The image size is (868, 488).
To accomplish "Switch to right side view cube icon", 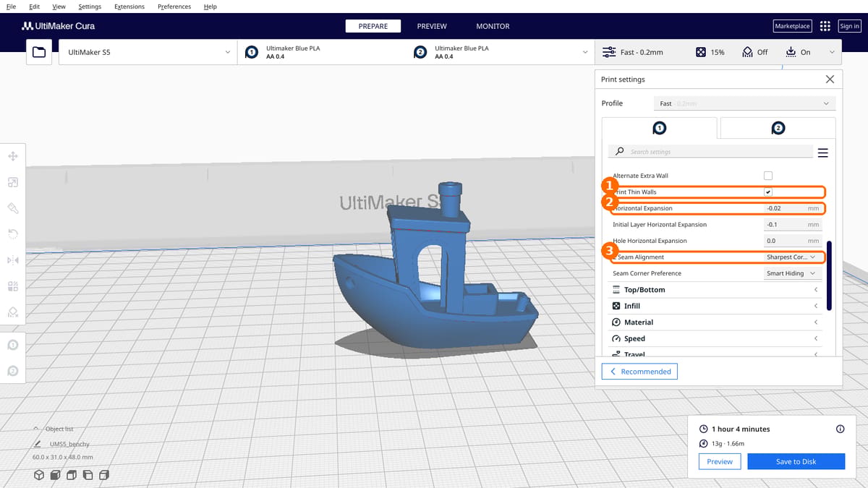I will [104, 475].
